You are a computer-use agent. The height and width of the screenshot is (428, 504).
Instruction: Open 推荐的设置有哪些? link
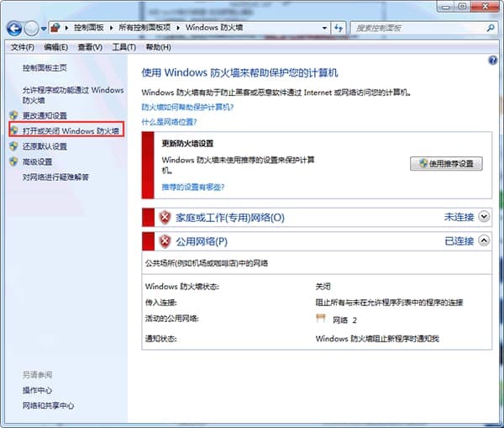click(193, 187)
